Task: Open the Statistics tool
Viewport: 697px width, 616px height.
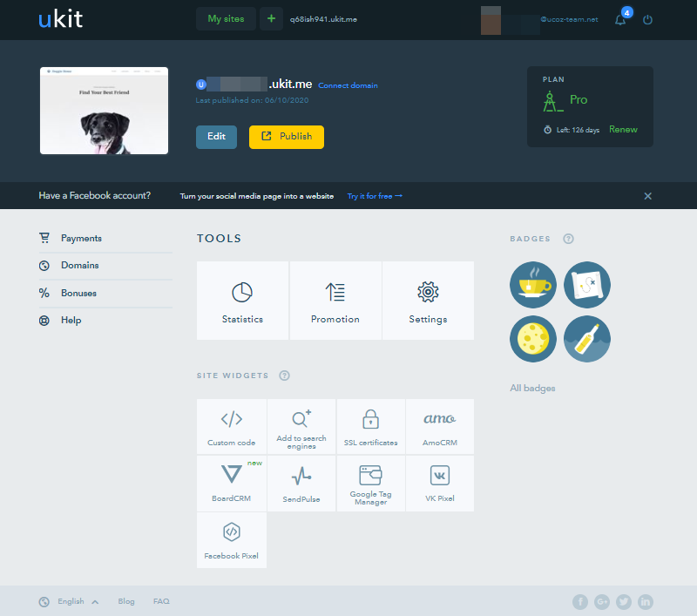Action: click(x=242, y=301)
